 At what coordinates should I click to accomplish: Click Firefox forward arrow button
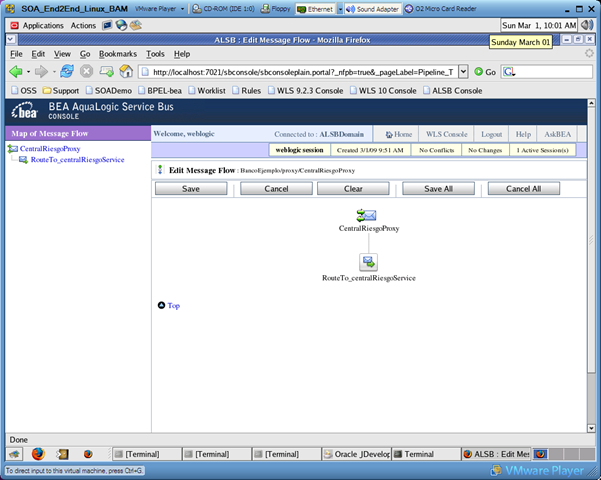tap(41, 71)
